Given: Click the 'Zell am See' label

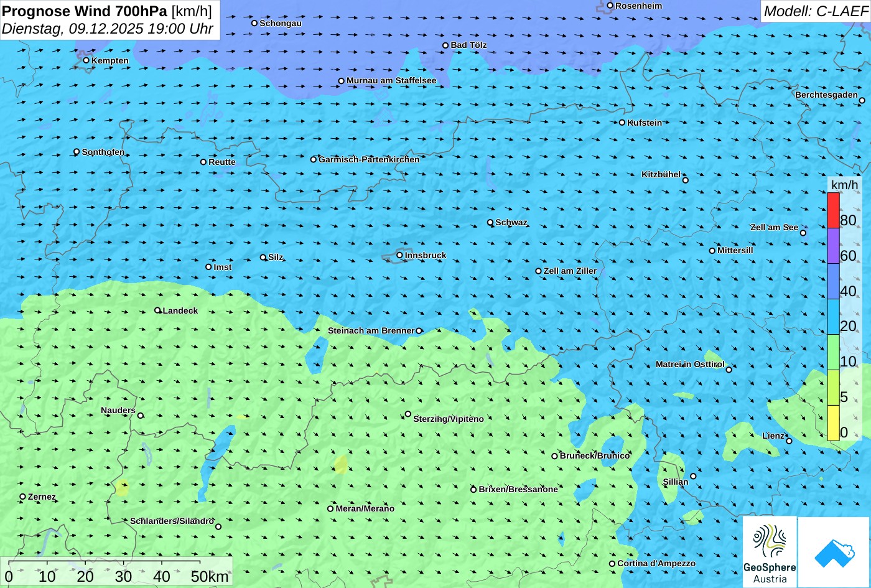Looking at the screenshot, I should click(x=774, y=228).
